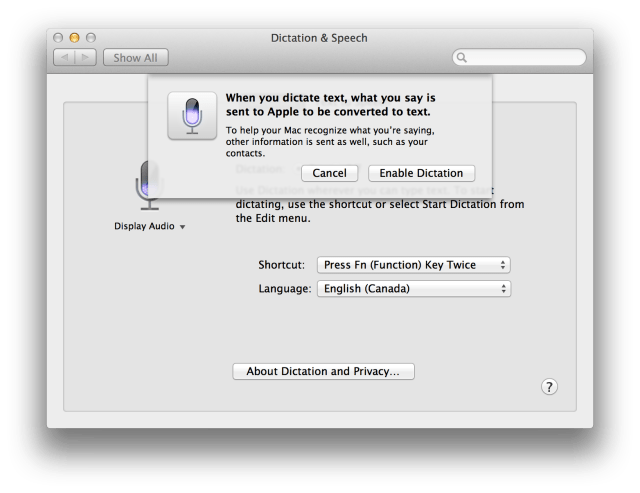640x493 pixels.
Task: Expand the Display Audio microphone source menu
Action: (149, 226)
